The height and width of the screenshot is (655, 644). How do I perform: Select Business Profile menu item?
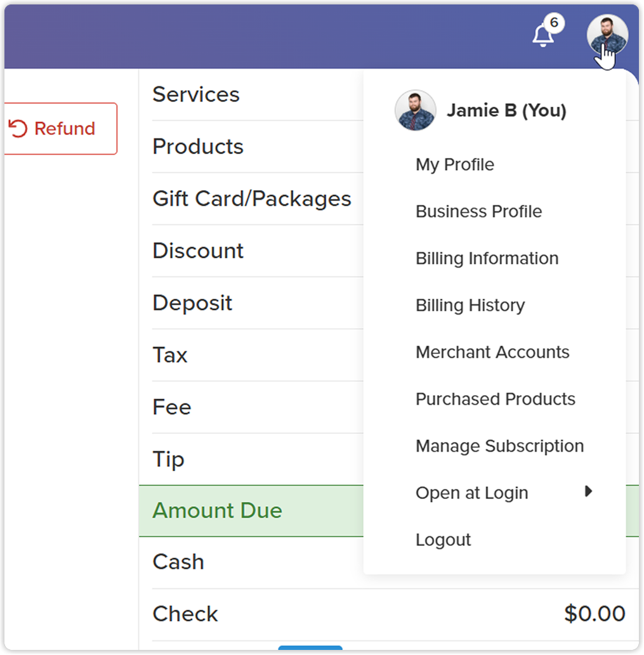tap(478, 211)
